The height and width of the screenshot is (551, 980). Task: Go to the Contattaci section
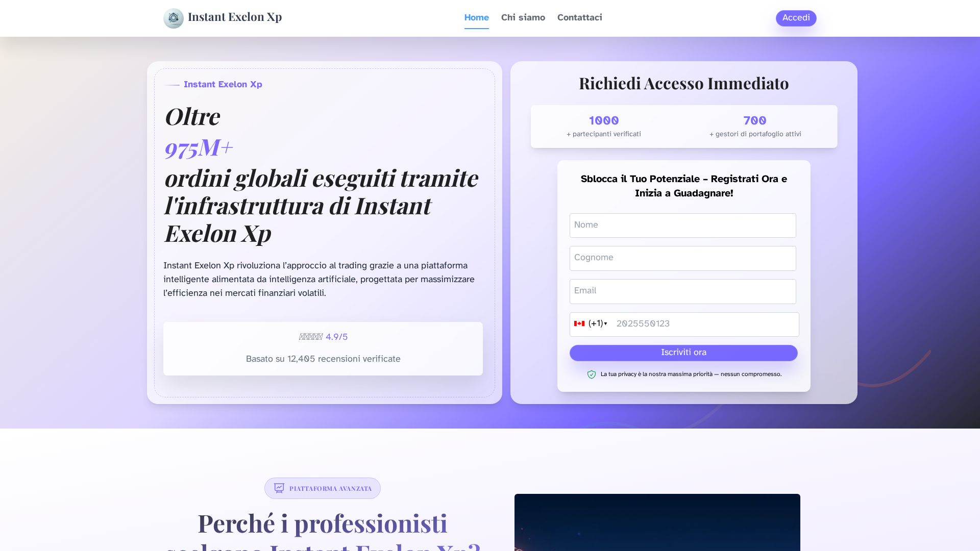[x=579, y=17]
